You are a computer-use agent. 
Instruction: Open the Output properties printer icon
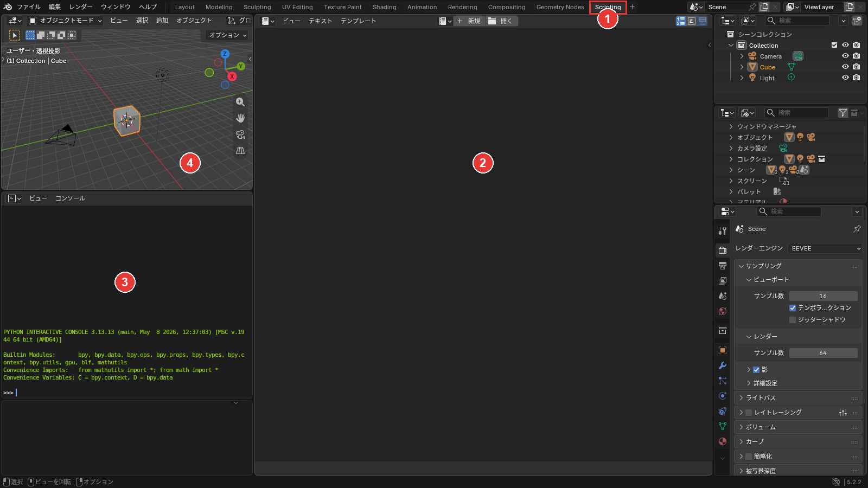pos(723,266)
